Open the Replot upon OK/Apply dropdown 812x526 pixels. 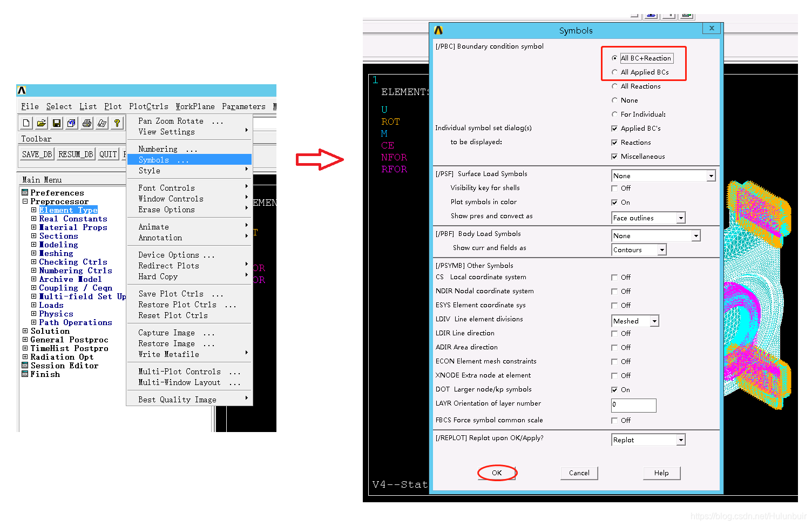tap(681, 440)
